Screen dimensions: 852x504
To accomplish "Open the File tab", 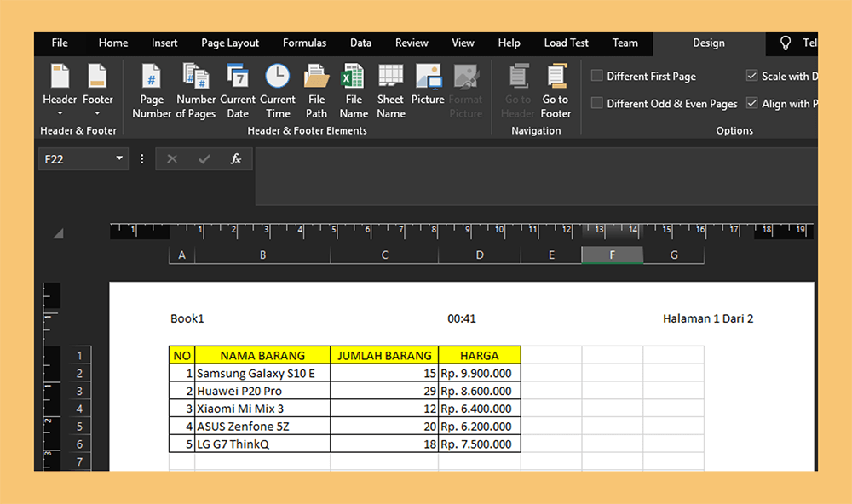I will pos(60,43).
